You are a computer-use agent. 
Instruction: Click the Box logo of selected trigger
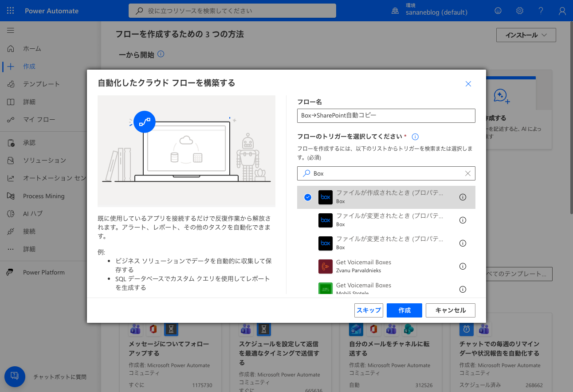326,197
